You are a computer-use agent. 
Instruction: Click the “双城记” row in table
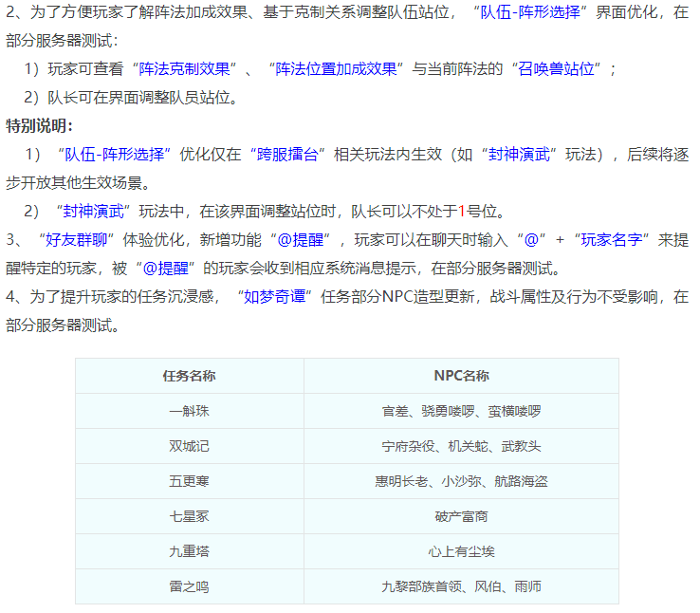(189, 446)
